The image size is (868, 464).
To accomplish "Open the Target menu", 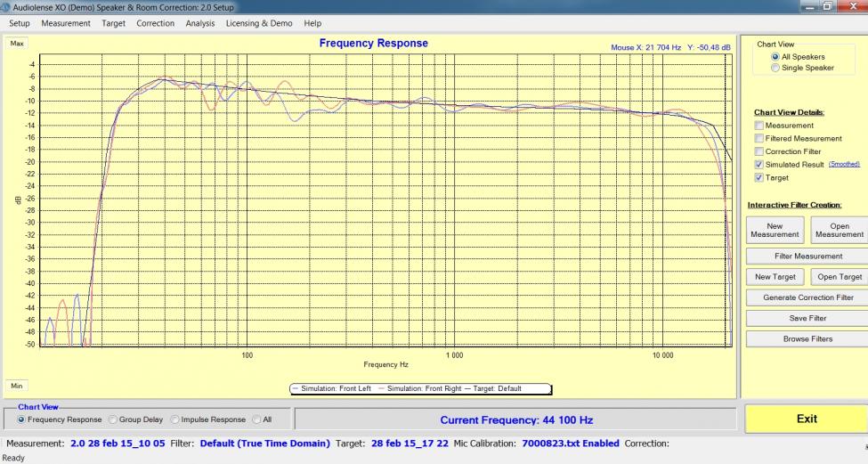I will [x=113, y=23].
